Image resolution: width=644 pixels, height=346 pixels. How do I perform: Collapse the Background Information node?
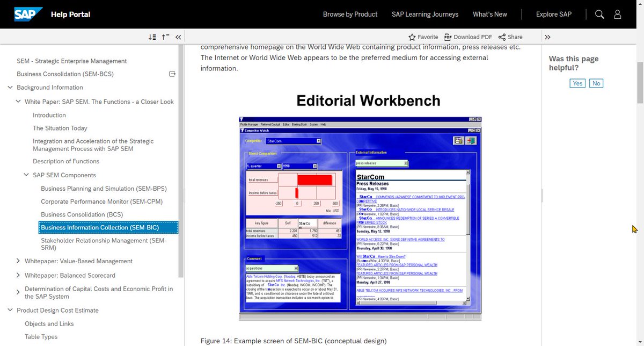pos(10,87)
